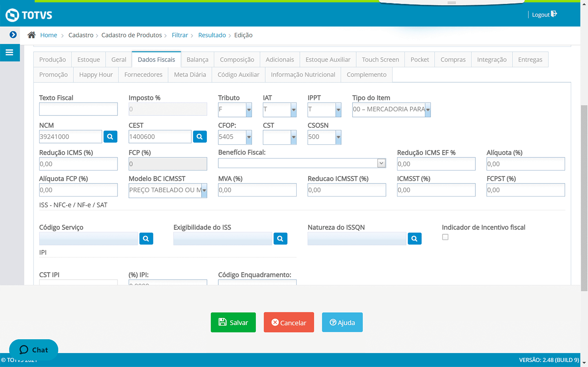The image size is (588, 367).
Task: Open the Chat widget
Action: pos(33,349)
